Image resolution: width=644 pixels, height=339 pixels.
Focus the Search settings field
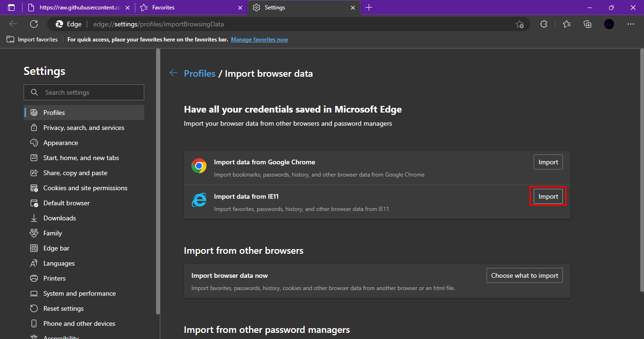coord(84,92)
